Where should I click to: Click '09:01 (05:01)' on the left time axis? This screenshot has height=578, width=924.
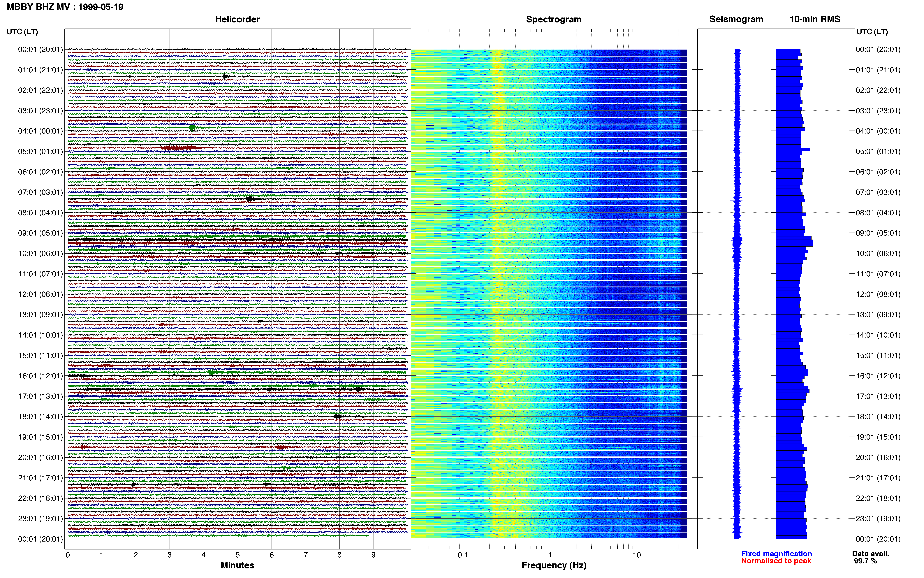pyautogui.click(x=41, y=233)
